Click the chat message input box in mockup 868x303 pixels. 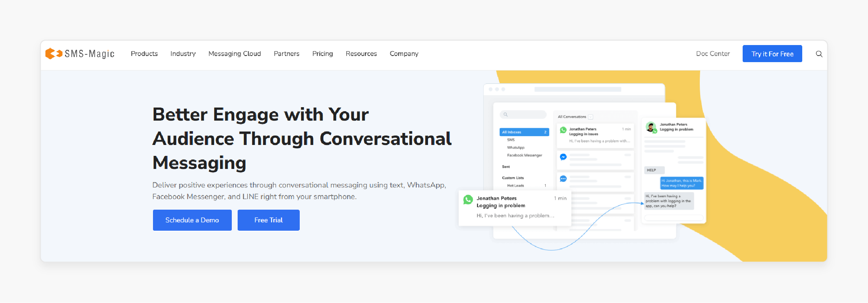674,218
